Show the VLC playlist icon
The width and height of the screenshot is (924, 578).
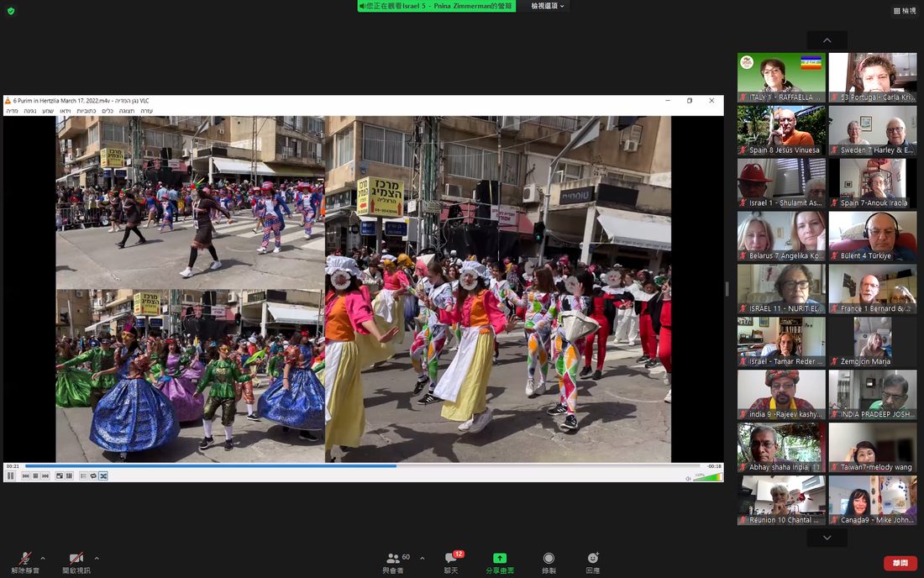(x=83, y=476)
